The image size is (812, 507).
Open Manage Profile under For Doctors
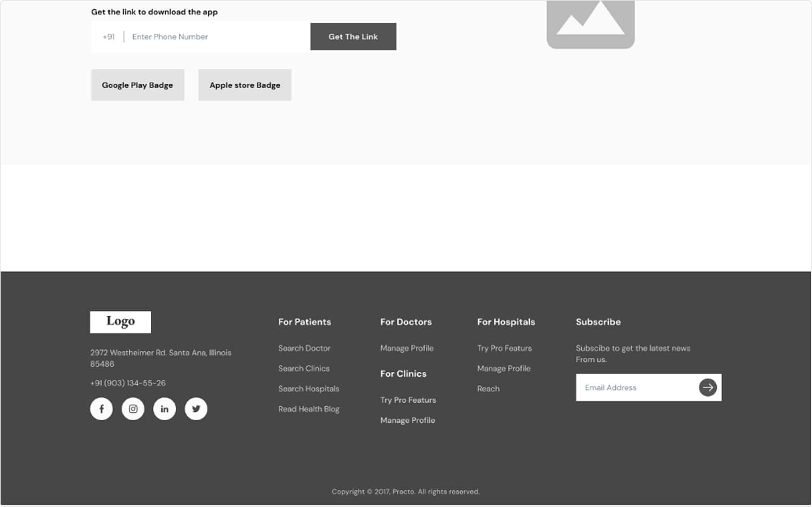[407, 348]
